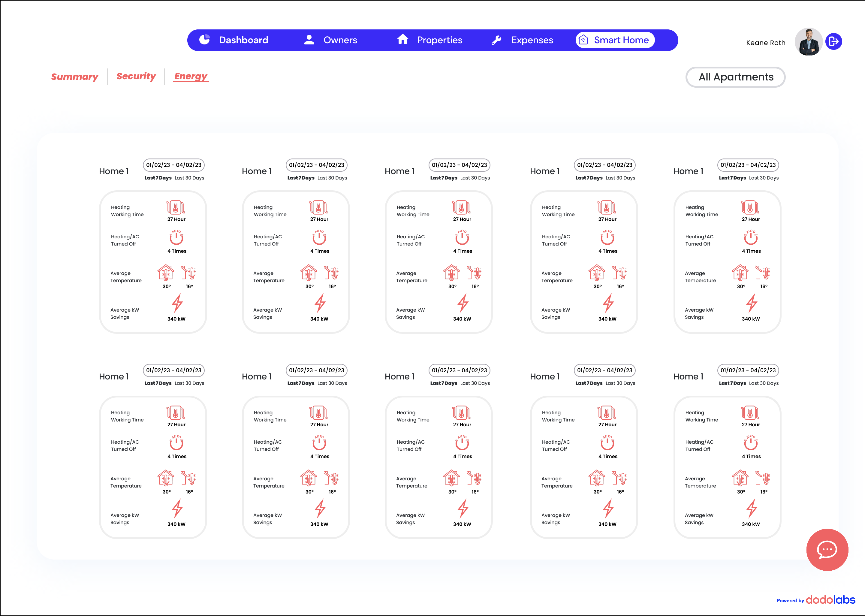Click lightning bolt icon in second top-row card
This screenshot has height=616, width=865.
[x=320, y=303]
